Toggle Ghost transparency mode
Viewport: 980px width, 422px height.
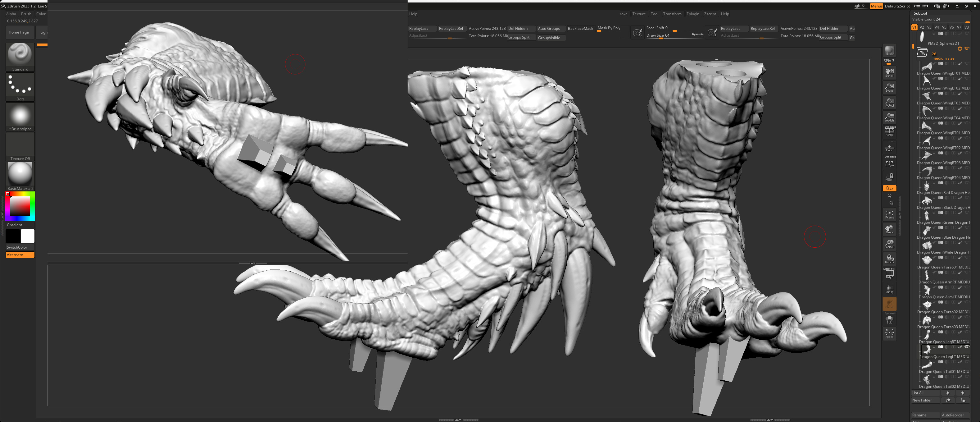pos(889,304)
